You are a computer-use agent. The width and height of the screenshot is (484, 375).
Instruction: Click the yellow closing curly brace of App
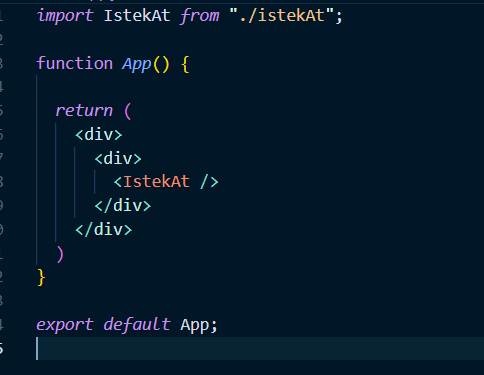point(41,278)
